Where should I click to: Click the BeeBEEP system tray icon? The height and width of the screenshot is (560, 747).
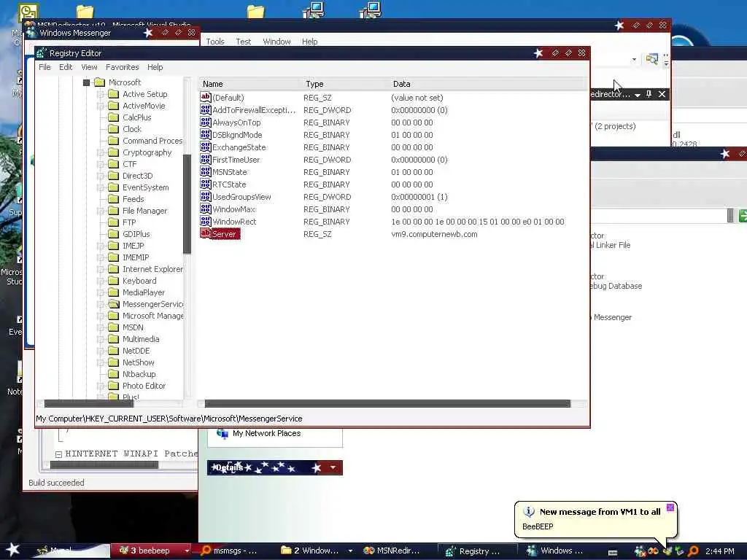tap(667, 551)
